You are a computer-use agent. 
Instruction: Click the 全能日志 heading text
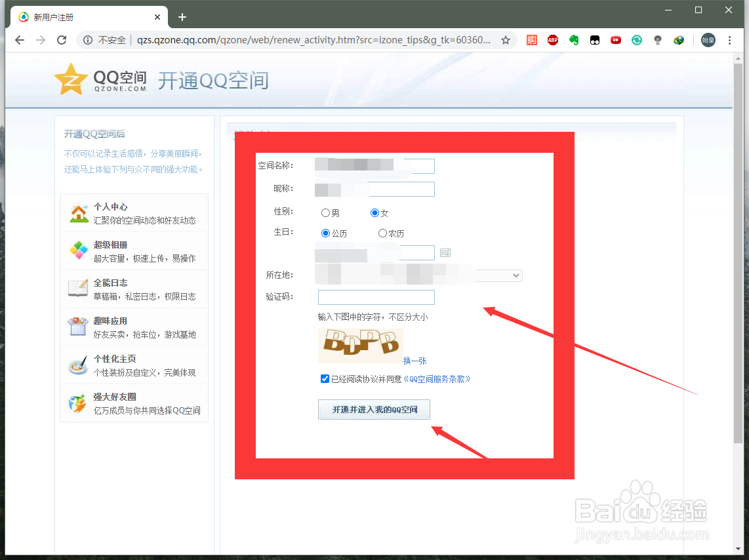pos(110,283)
